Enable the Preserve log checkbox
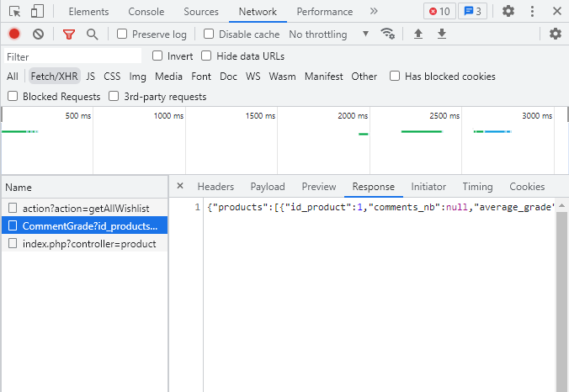The width and height of the screenshot is (569, 392). [123, 34]
